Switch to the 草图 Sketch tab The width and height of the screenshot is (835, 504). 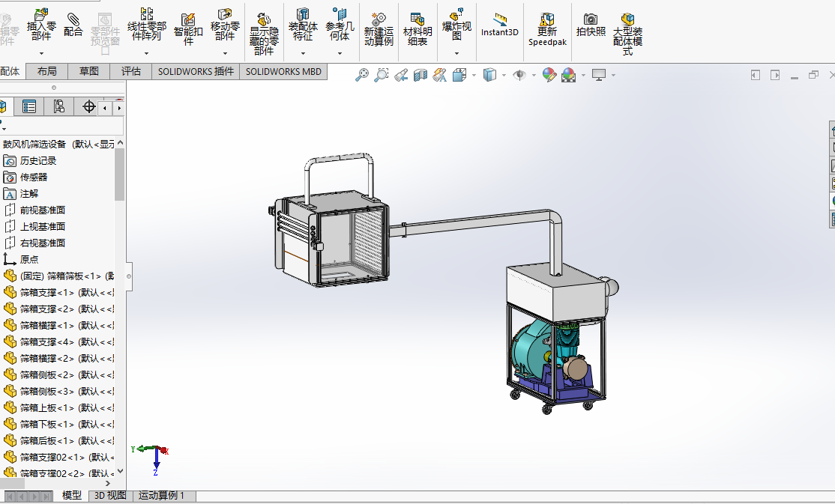coord(89,71)
